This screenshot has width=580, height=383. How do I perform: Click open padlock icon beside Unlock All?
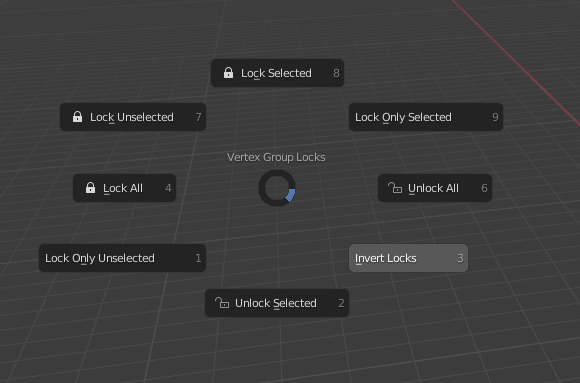pos(395,188)
